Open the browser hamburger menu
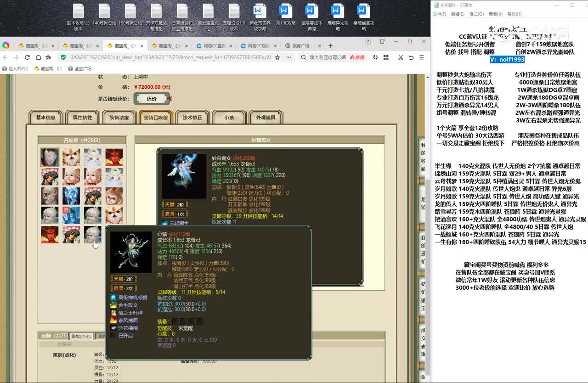 coord(422,57)
